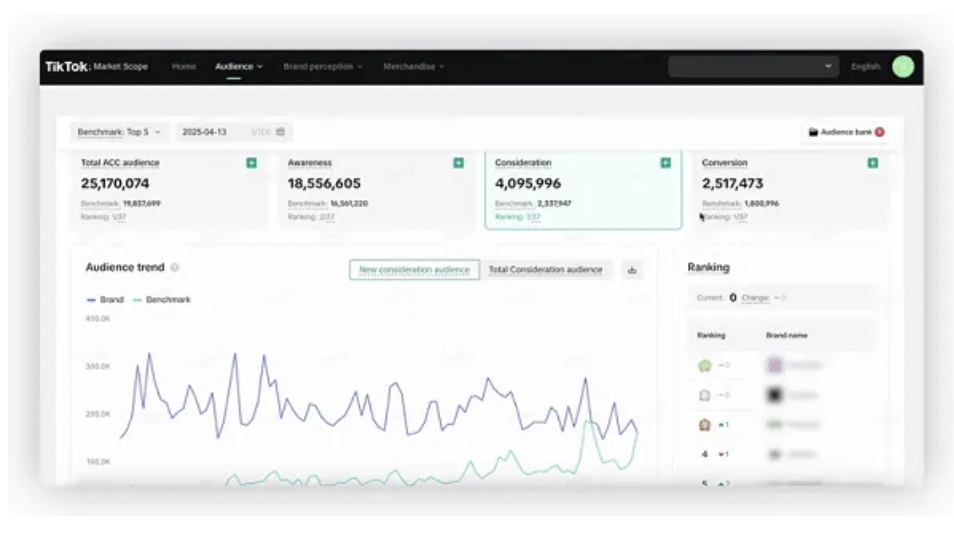The height and width of the screenshot is (538, 954).
Task: Go to the Home tab
Action: click(x=183, y=67)
